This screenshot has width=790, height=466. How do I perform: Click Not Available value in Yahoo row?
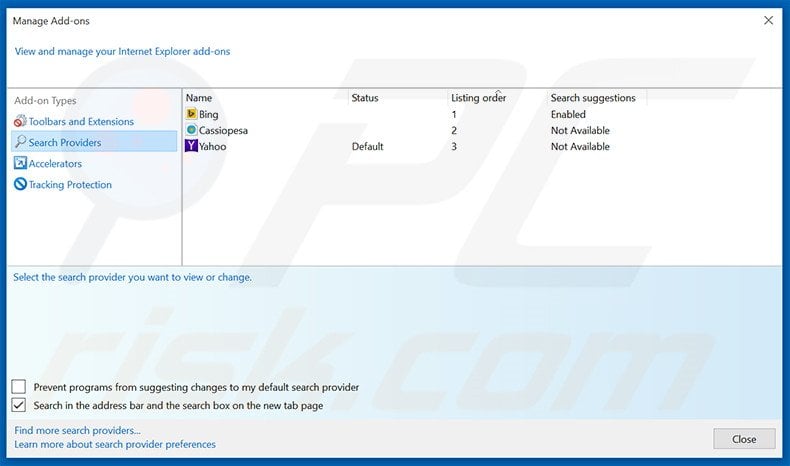[x=580, y=147]
